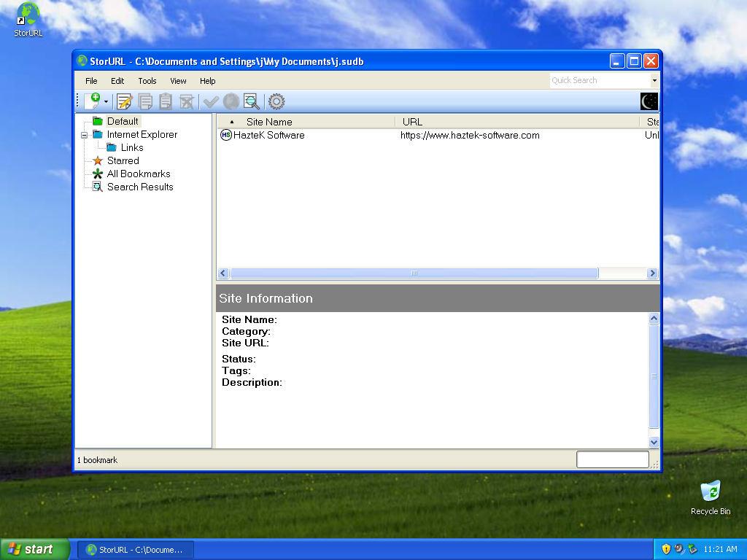Click inside the Quick Search field
Viewport: 747px width, 560px height.
(x=598, y=81)
